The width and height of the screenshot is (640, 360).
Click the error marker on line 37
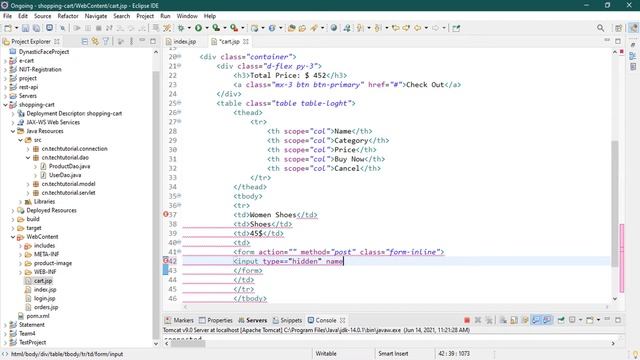(x=166, y=214)
